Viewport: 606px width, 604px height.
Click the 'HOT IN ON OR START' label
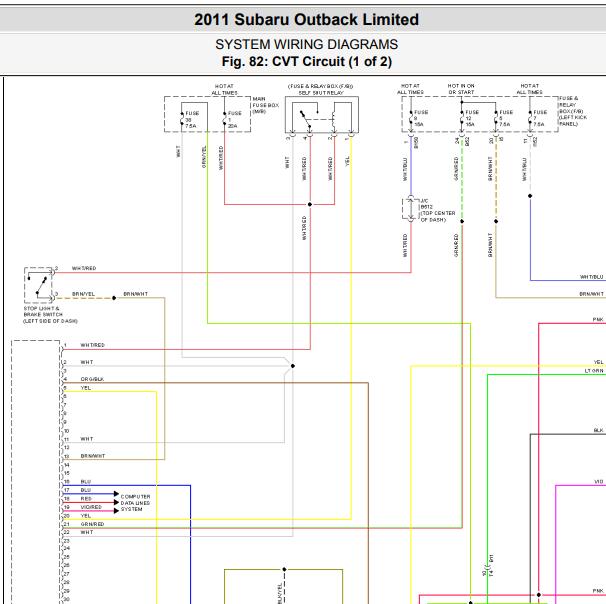coord(461,89)
